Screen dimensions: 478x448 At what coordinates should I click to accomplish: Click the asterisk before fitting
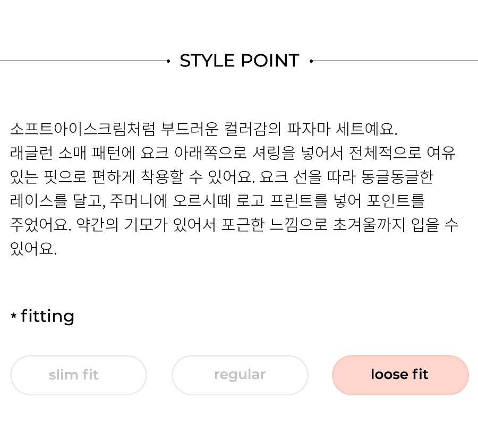[13, 315]
